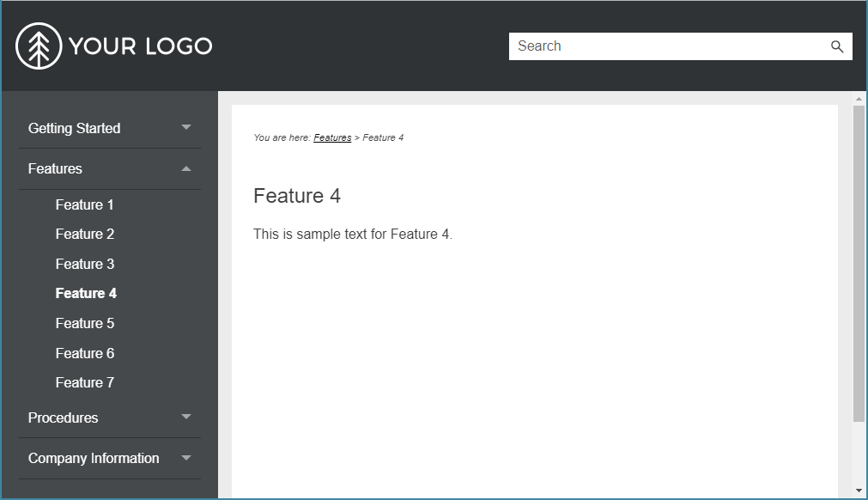This screenshot has height=500, width=868.
Task: Select Feature 5 in the sidebar
Action: coord(85,323)
